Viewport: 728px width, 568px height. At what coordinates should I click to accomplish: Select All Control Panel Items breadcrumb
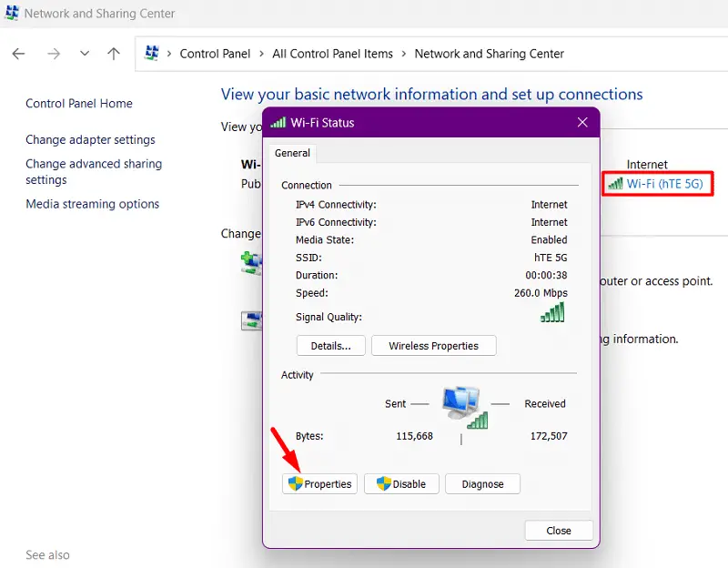click(x=332, y=54)
